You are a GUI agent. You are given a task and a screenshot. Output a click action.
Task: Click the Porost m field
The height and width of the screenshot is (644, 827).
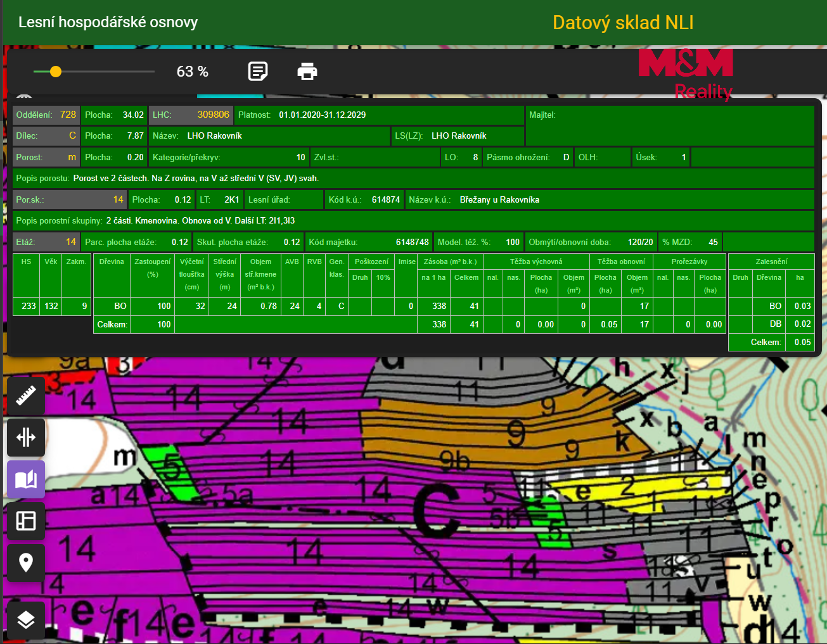(46, 157)
